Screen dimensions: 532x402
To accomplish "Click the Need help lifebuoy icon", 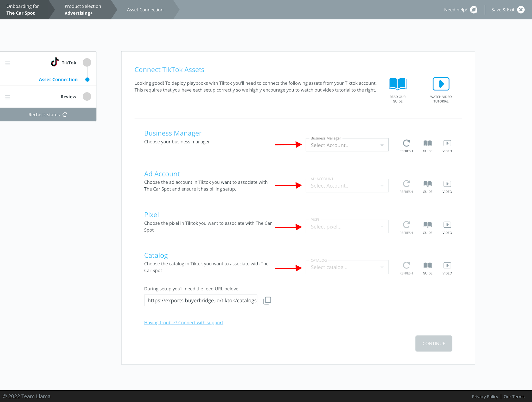I will (474, 10).
